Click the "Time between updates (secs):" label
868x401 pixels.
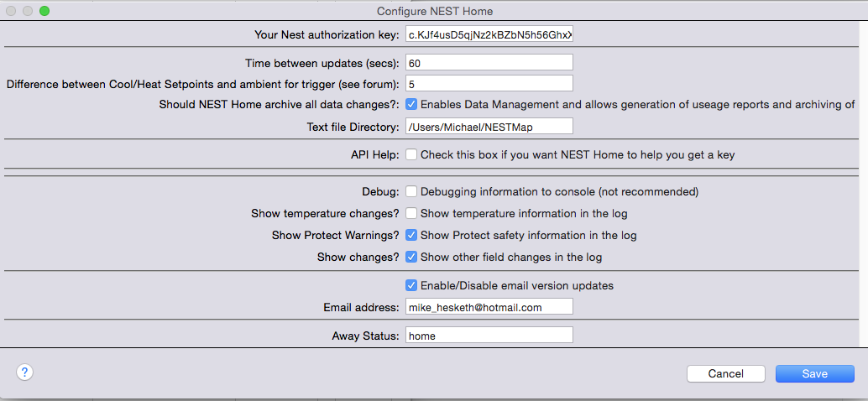point(322,63)
